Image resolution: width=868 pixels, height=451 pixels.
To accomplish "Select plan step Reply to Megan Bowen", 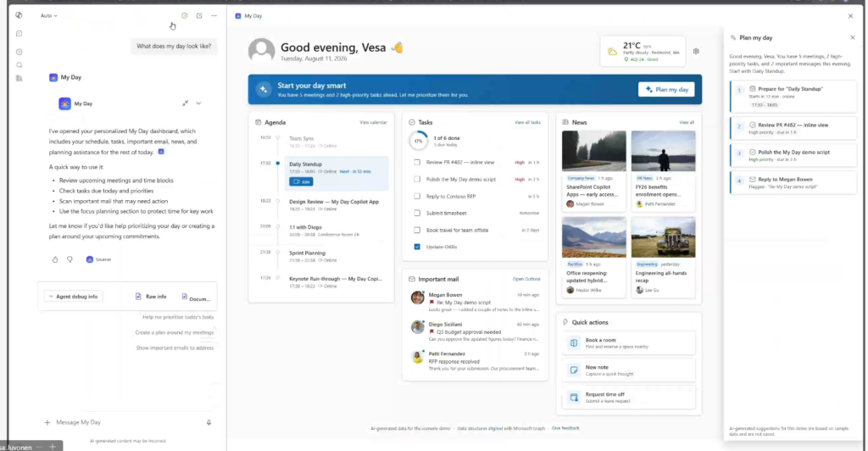I will pyautogui.click(x=793, y=182).
